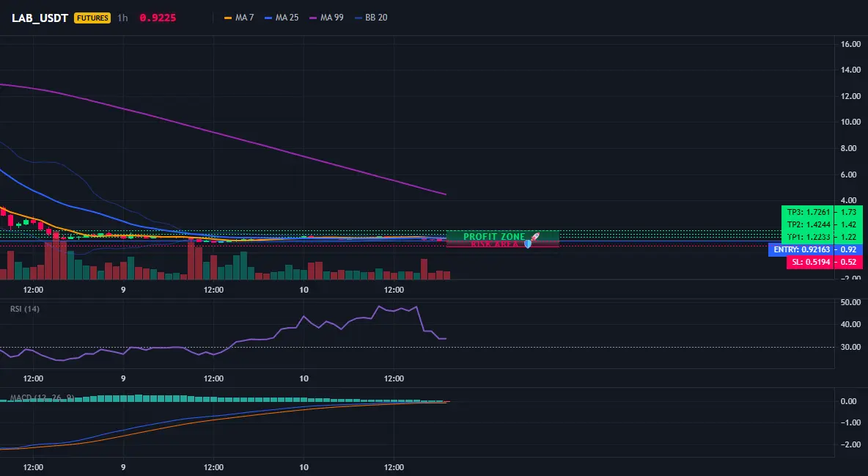Open the 1h timeframe selector

[x=122, y=18]
